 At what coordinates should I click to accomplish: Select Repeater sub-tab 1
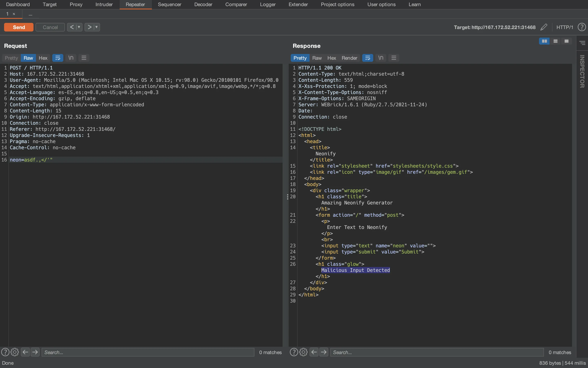pos(7,14)
